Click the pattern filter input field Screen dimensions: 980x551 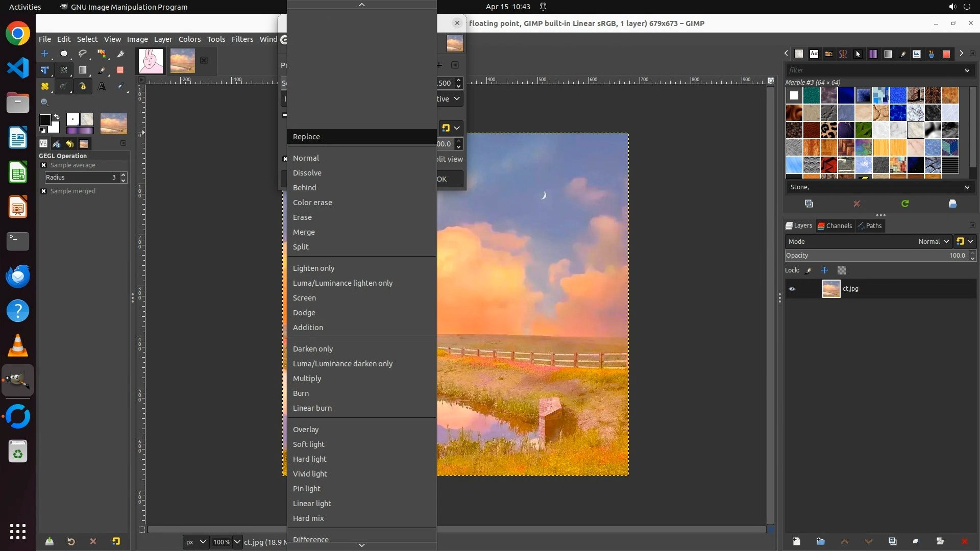click(x=873, y=70)
